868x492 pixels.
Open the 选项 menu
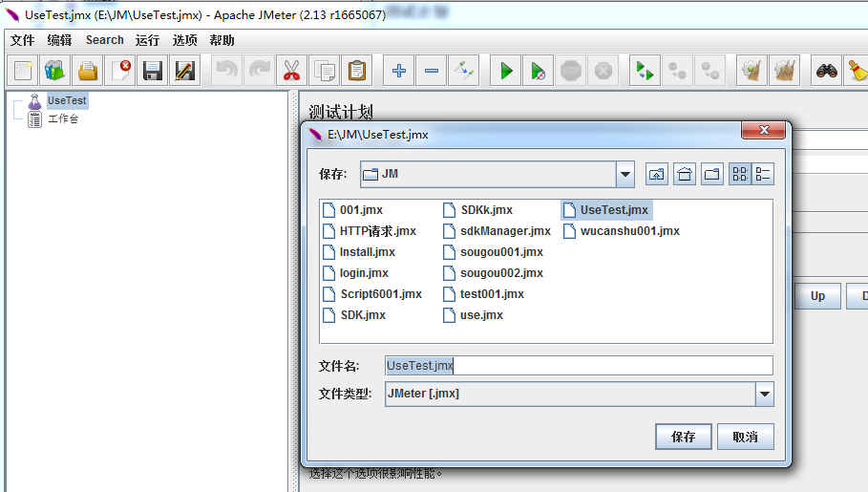(184, 40)
